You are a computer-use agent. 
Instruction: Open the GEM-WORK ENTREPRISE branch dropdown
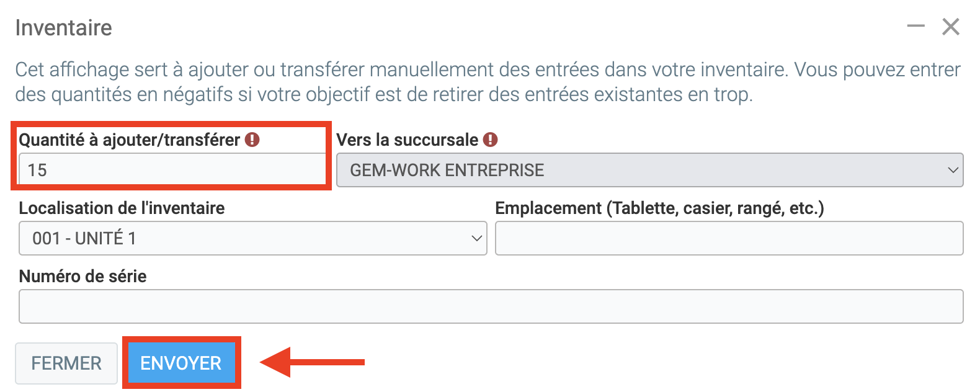649,170
